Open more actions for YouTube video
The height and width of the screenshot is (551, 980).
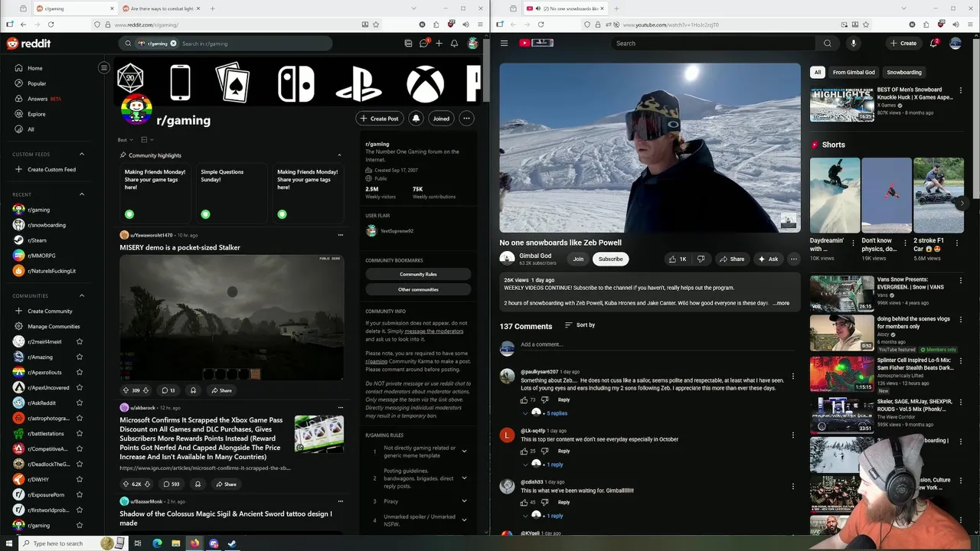coord(794,259)
